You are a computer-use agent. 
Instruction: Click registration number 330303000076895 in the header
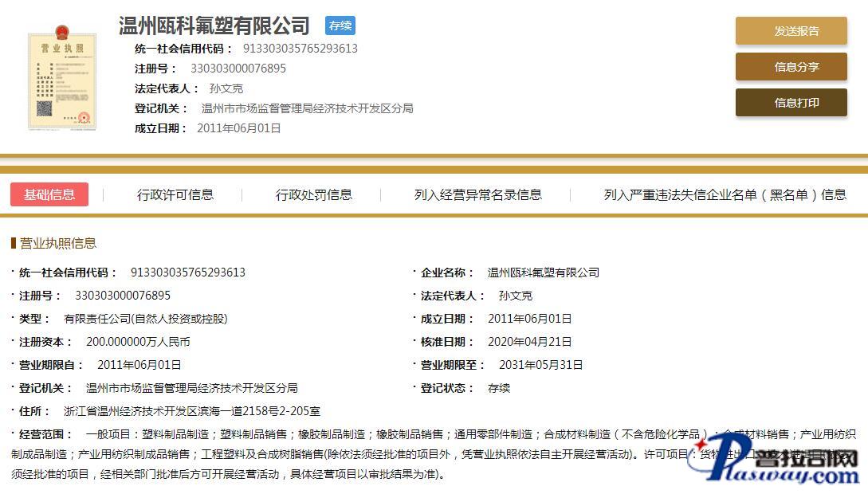pyautogui.click(x=238, y=69)
